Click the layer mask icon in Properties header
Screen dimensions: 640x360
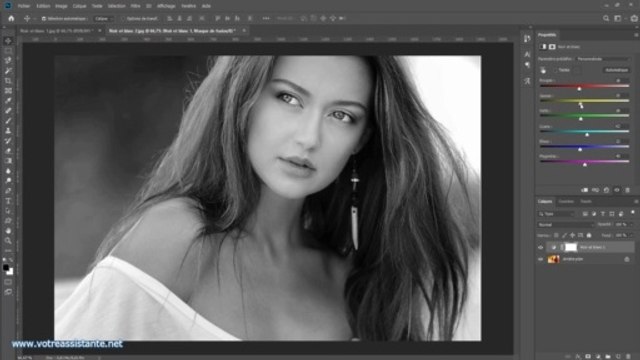pyautogui.click(x=552, y=47)
